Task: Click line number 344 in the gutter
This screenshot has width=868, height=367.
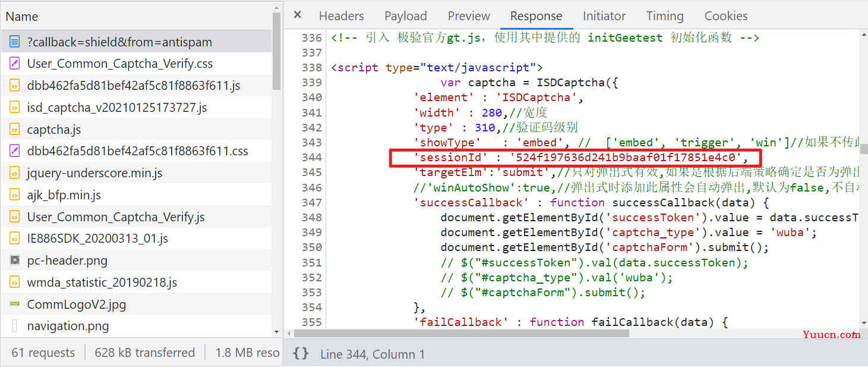Action: [311, 158]
